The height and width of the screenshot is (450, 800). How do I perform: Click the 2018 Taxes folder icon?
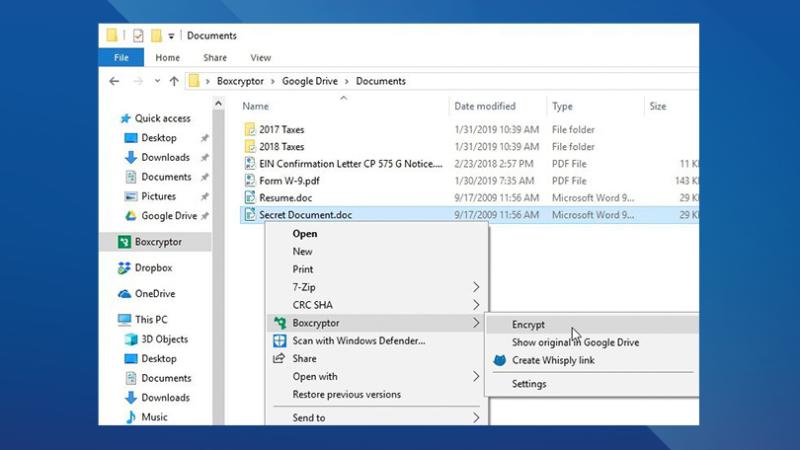pos(249,147)
